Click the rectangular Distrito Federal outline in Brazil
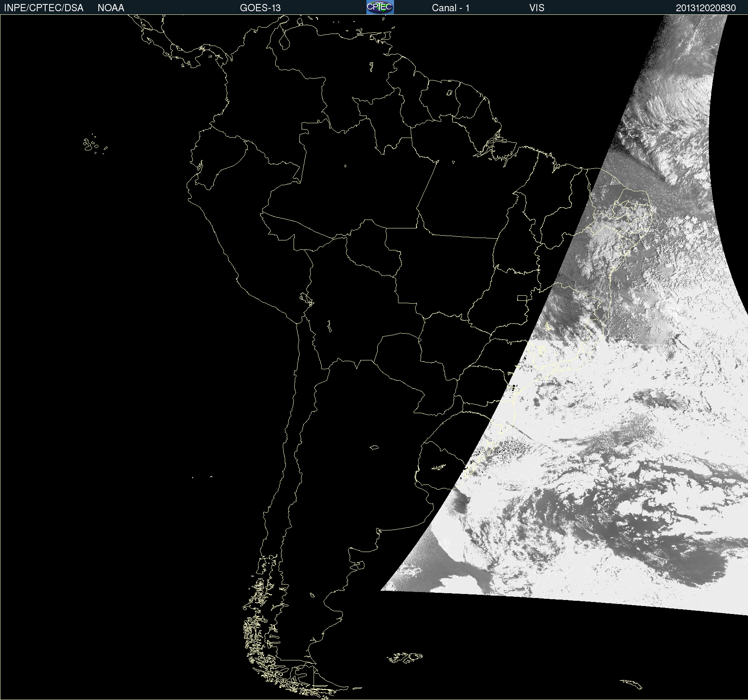748x700 pixels. click(x=522, y=298)
